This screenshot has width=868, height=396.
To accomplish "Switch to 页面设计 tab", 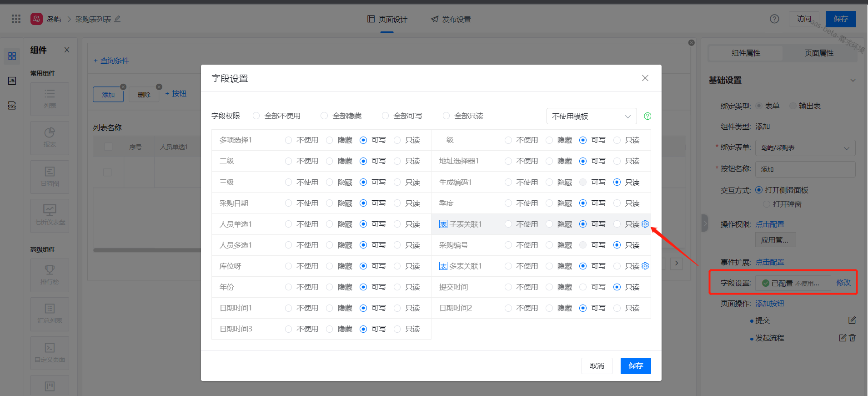I will (387, 19).
